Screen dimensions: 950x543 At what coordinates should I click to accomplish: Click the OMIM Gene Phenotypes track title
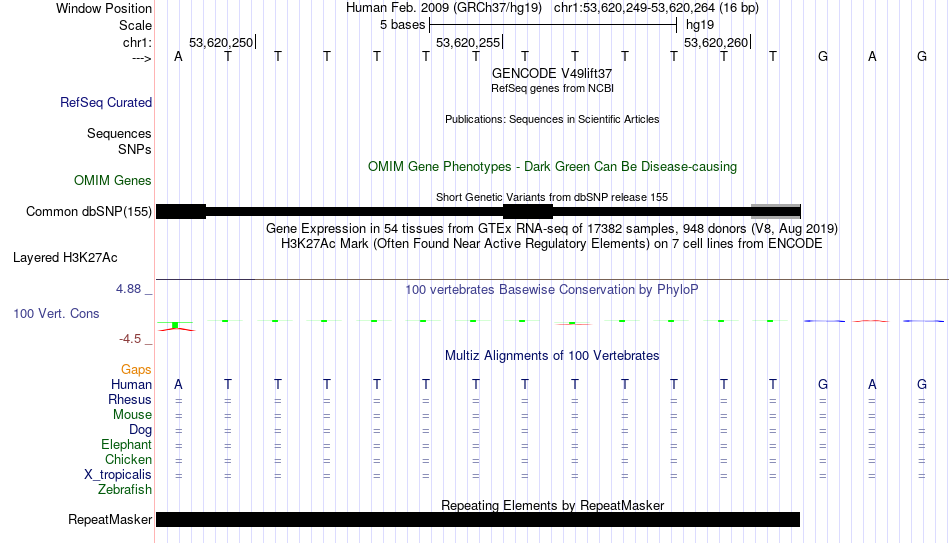pyautogui.click(x=552, y=167)
